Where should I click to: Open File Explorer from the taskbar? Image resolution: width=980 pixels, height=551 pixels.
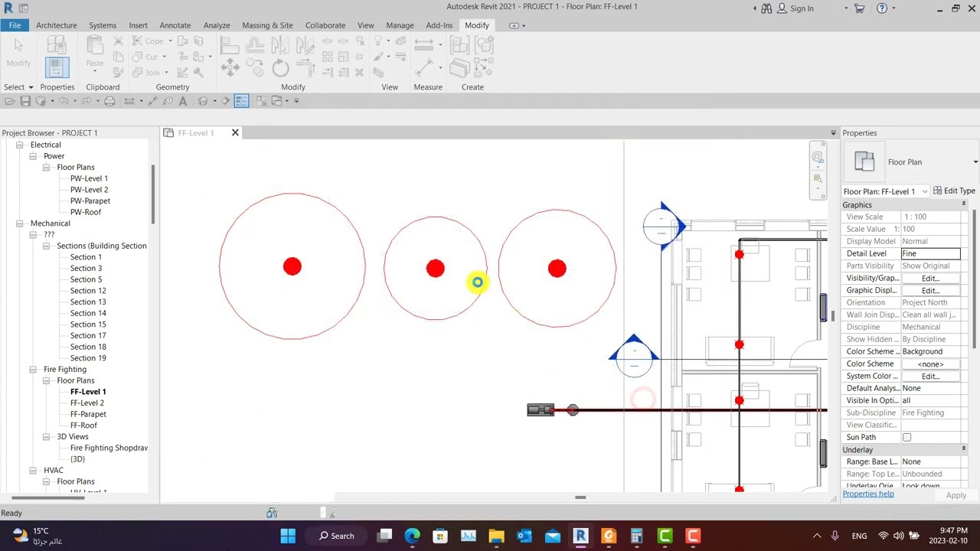(496, 536)
